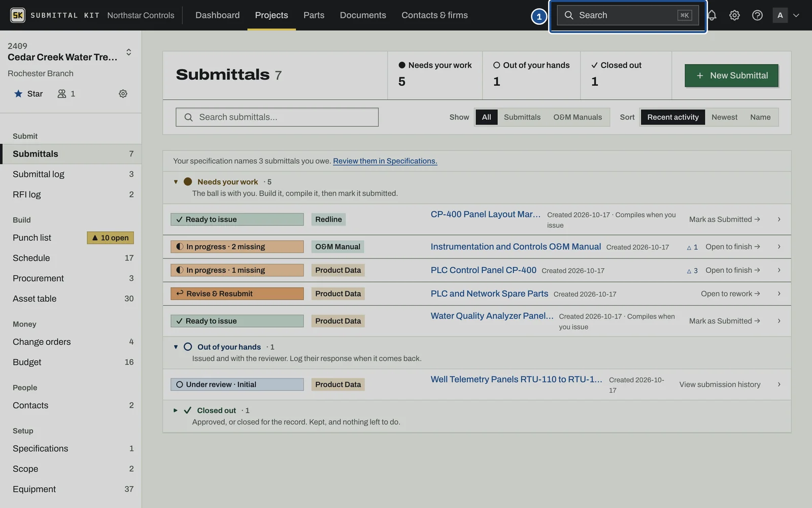Open Asset table in sidebar
The image size is (812, 508).
pyautogui.click(x=71, y=299)
